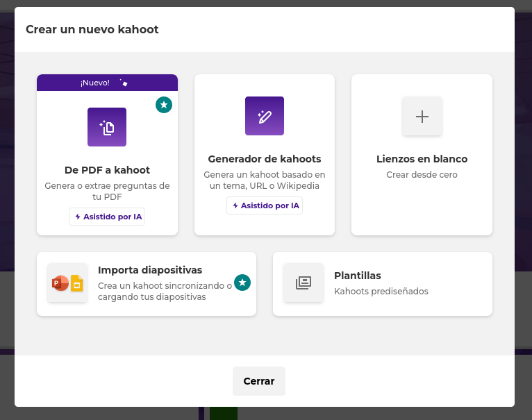Select the Importa diapositivas heading
This screenshot has height=420, width=532.
coord(150,270)
